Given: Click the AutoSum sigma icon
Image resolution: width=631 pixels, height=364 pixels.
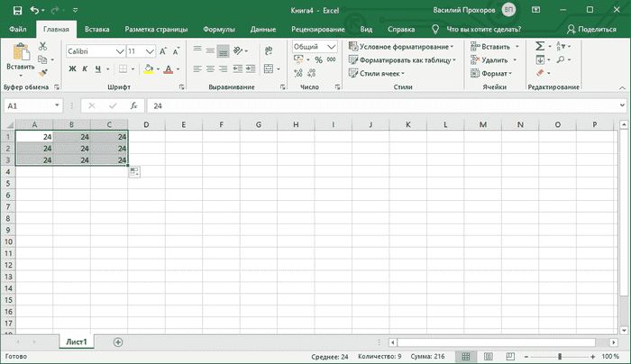Looking at the screenshot, I should [540, 46].
